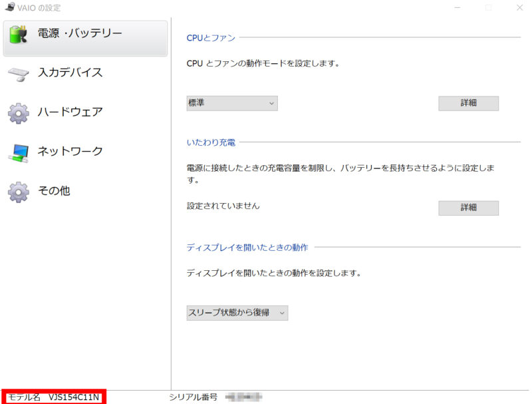Click 詳細 button for いたわり充電

[469, 208]
